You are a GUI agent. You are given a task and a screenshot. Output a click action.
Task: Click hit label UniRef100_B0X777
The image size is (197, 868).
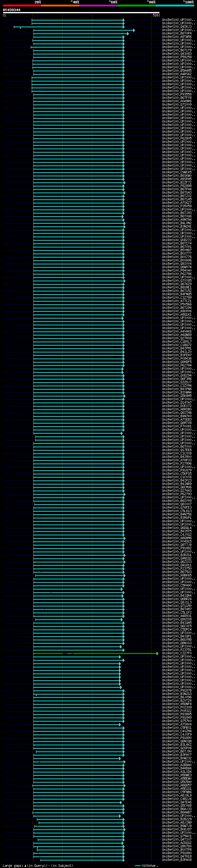(177, 253)
